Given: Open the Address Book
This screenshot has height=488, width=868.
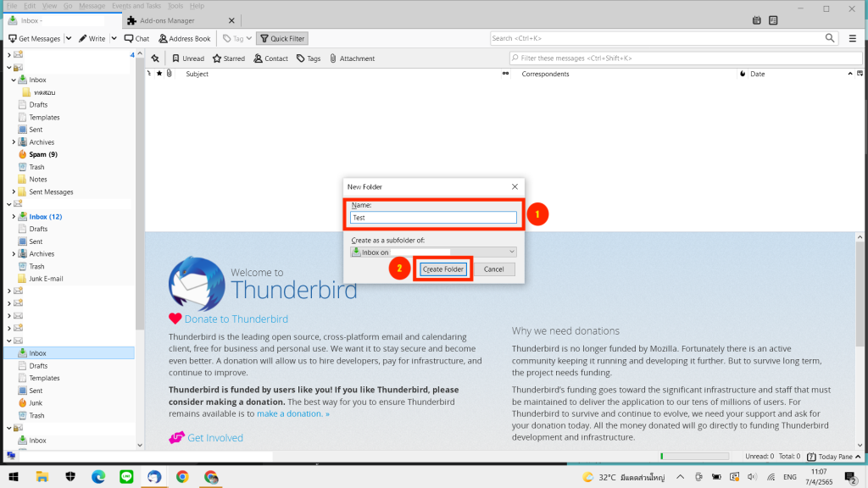Looking at the screenshot, I should (x=184, y=39).
